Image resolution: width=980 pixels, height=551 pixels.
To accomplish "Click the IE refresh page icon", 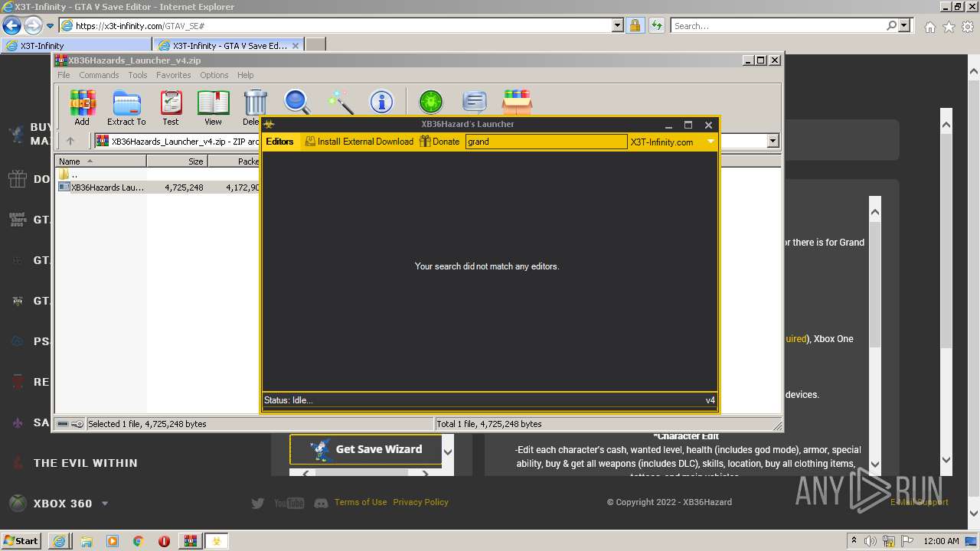I will tap(656, 25).
